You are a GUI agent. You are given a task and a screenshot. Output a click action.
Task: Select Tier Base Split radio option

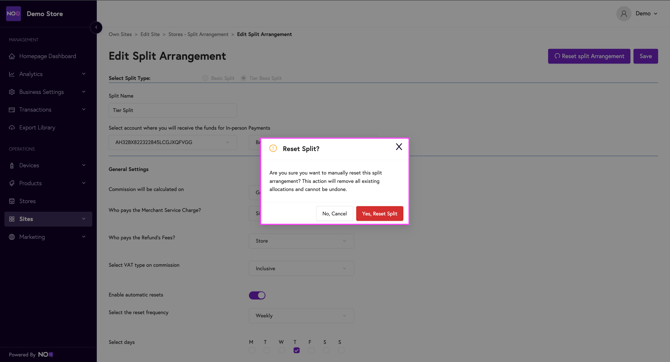click(244, 78)
